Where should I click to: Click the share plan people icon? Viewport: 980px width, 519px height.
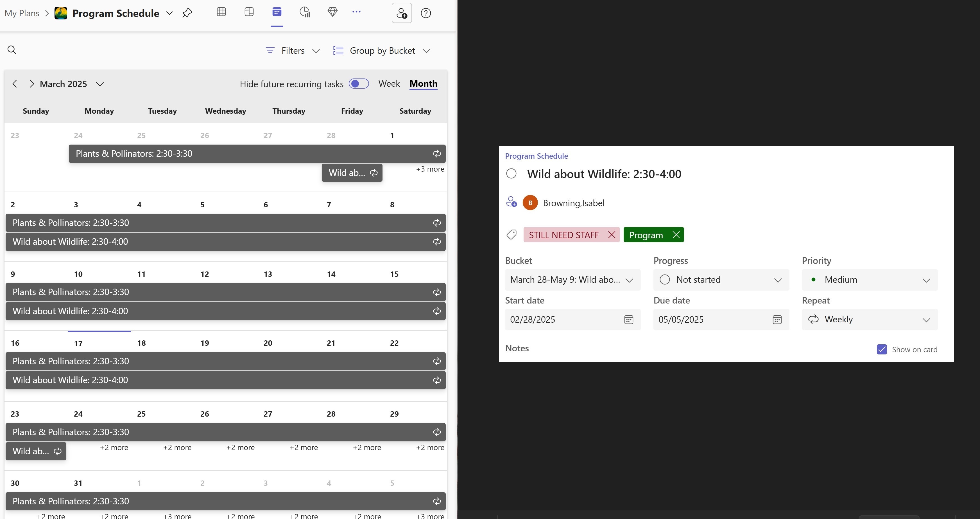tap(402, 13)
